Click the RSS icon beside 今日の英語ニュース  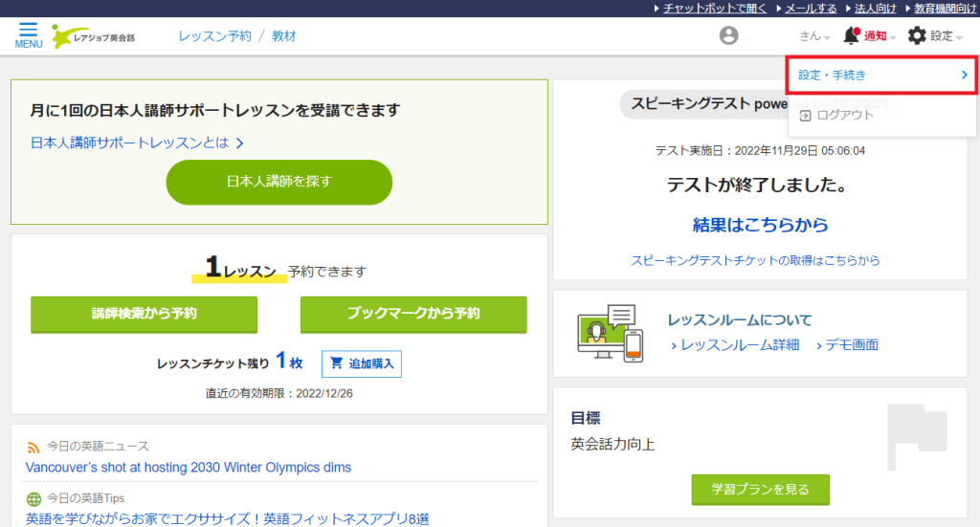tap(33, 447)
